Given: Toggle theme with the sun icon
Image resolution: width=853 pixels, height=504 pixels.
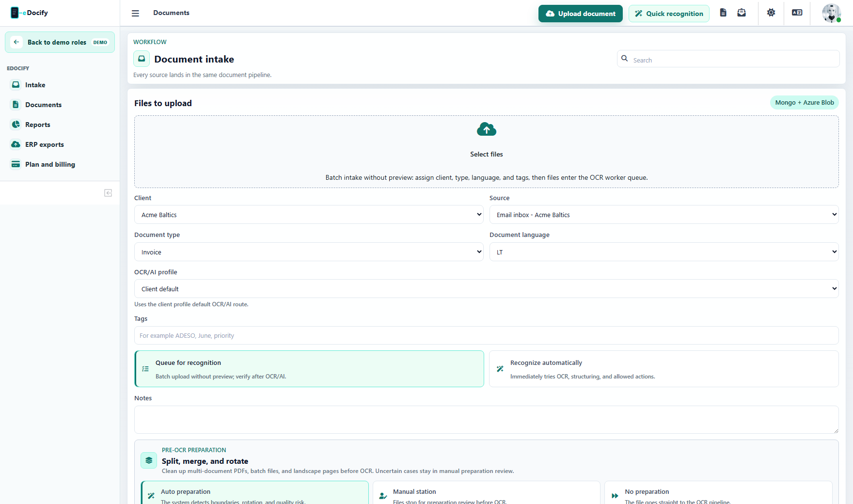Looking at the screenshot, I should [771, 13].
